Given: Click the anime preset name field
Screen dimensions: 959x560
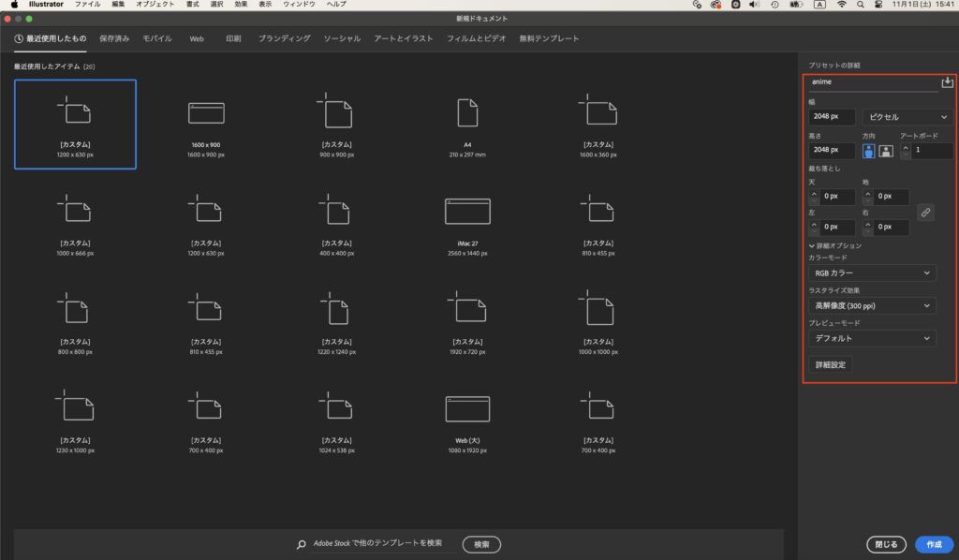Looking at the screenshot, I should tap(871, 81).
